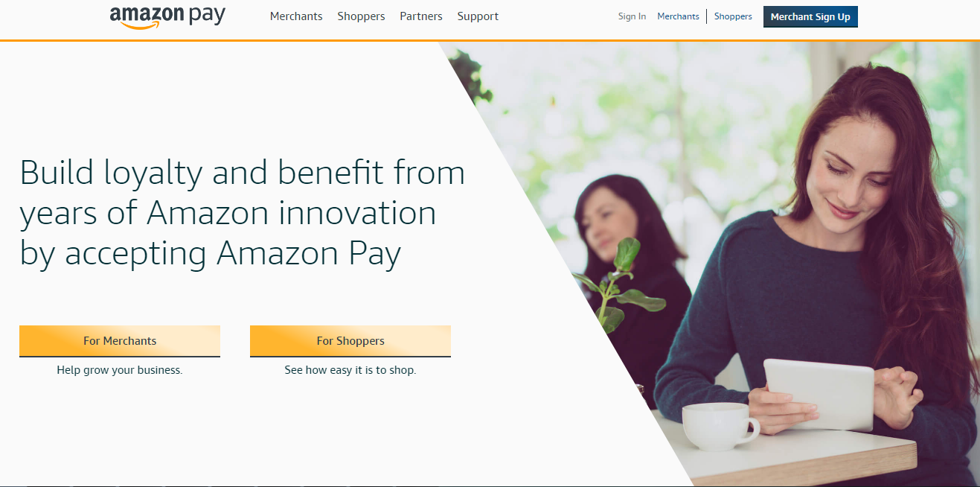Open the Support navigation item
980x487 pixels.
tap(478, 16)
